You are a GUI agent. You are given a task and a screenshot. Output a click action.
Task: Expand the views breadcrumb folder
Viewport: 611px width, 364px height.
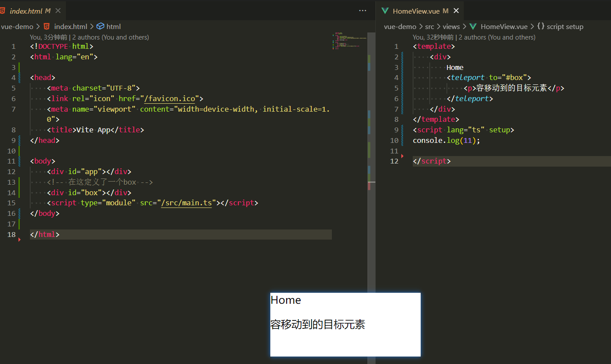click(x=451, y=26)
